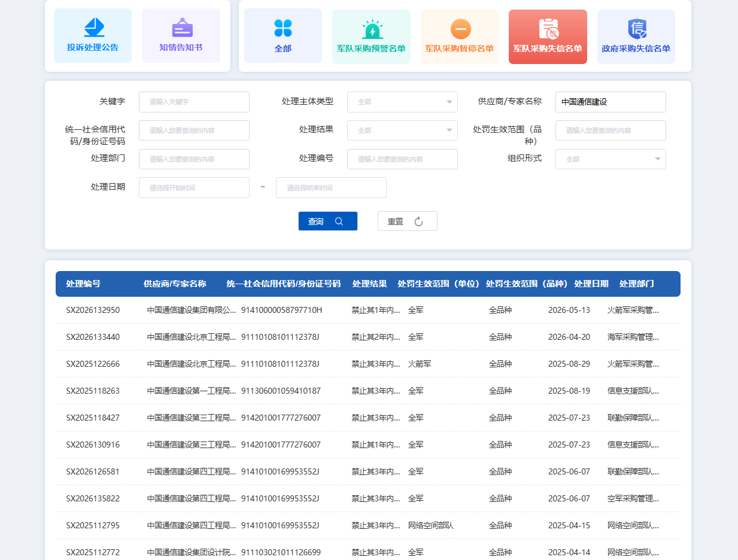Click 火箭军 scope cell in SX2025122666 row

tap(420, 364)
